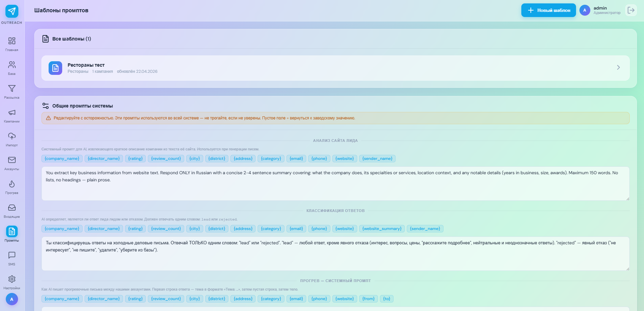This screenshot has width=644, height=311.
Task: Click the Outreach paper-plane logo
Action: pos(12,11)
